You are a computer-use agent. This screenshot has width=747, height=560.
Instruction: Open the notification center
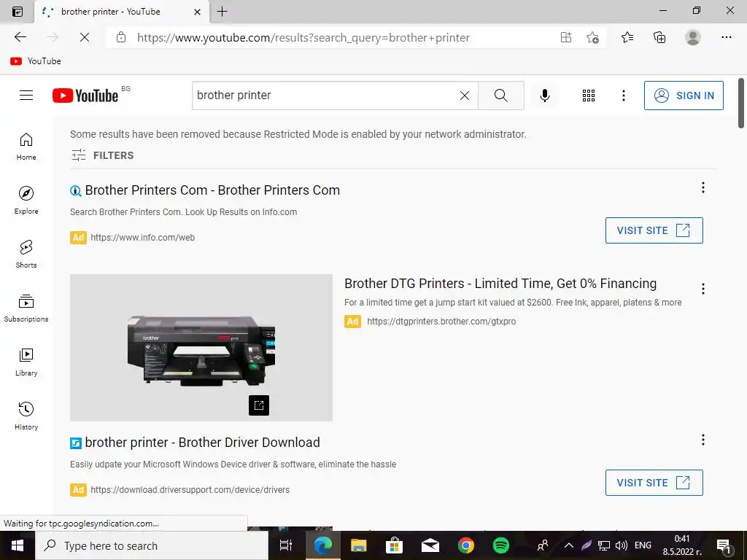click(x=724, y=545)
